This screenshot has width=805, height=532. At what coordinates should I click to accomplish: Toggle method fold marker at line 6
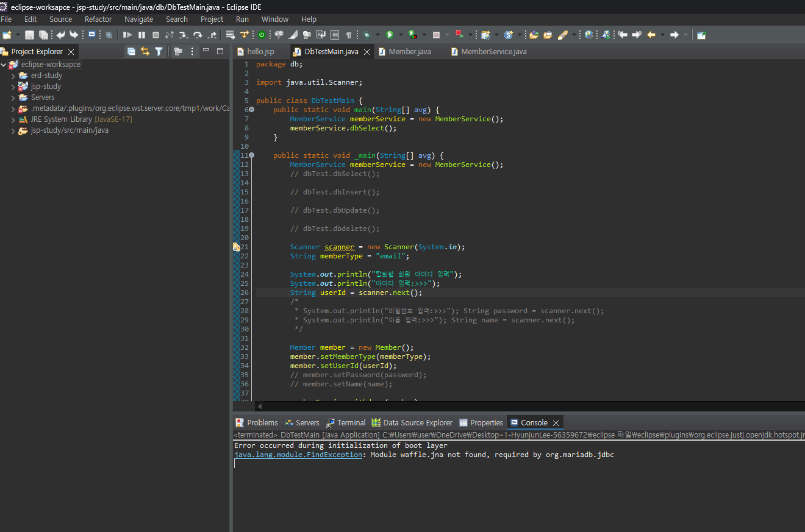pos(251,110)
